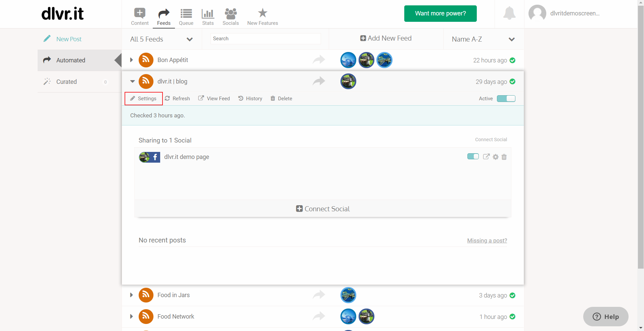This screenshot has width=644, height=331.
Task: Open the dlvritdemoscreen account avatar
Action: [537, 13]
